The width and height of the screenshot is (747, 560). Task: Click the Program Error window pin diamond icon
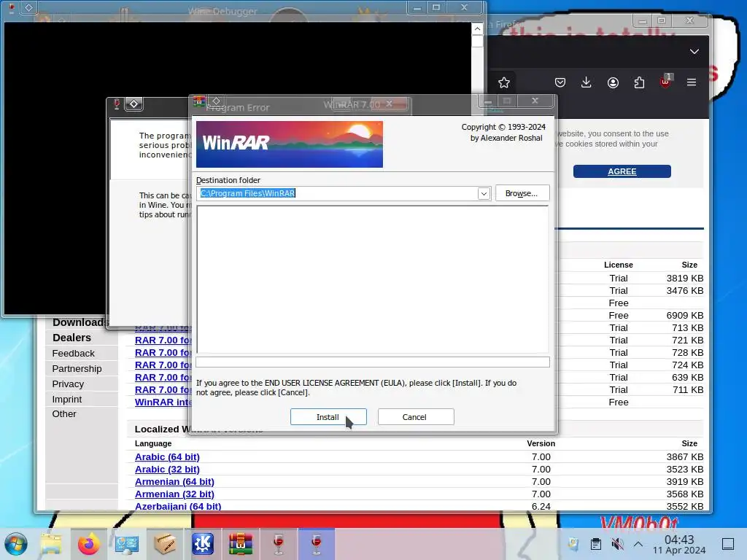[134, 104]
